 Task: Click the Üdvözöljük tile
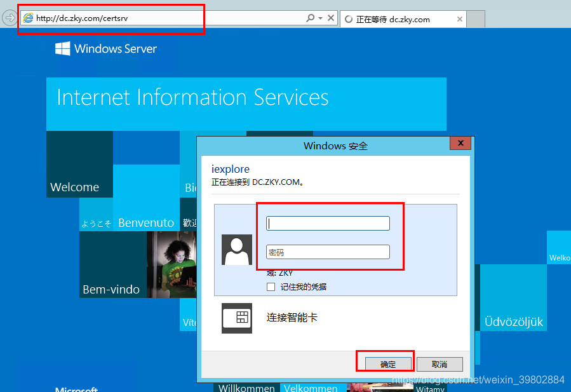(513, 297)
